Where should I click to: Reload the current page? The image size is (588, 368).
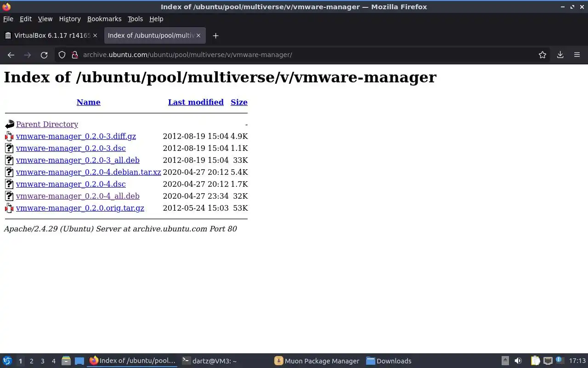pos(44,55)
